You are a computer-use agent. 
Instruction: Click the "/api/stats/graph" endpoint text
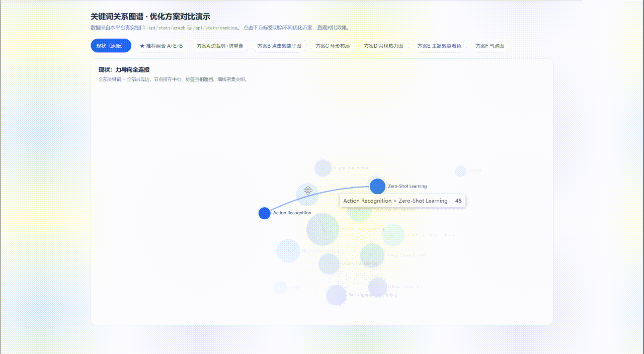coord(166,28)
